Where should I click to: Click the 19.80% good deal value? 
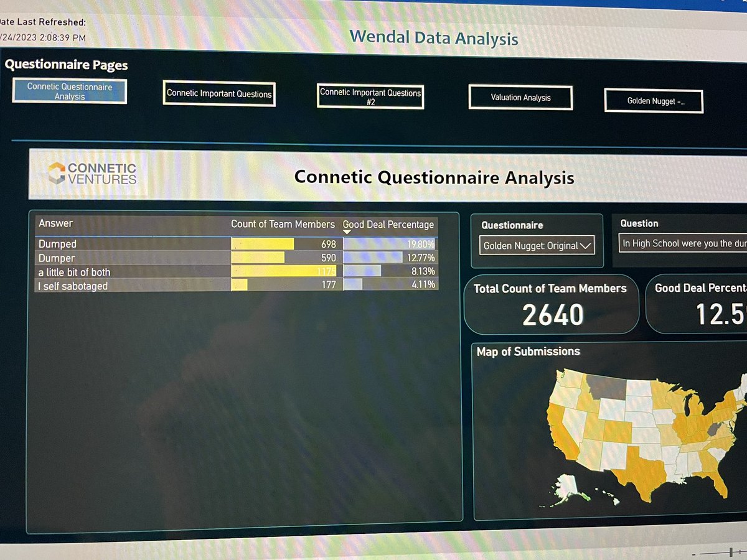click(x=421, y=245)
